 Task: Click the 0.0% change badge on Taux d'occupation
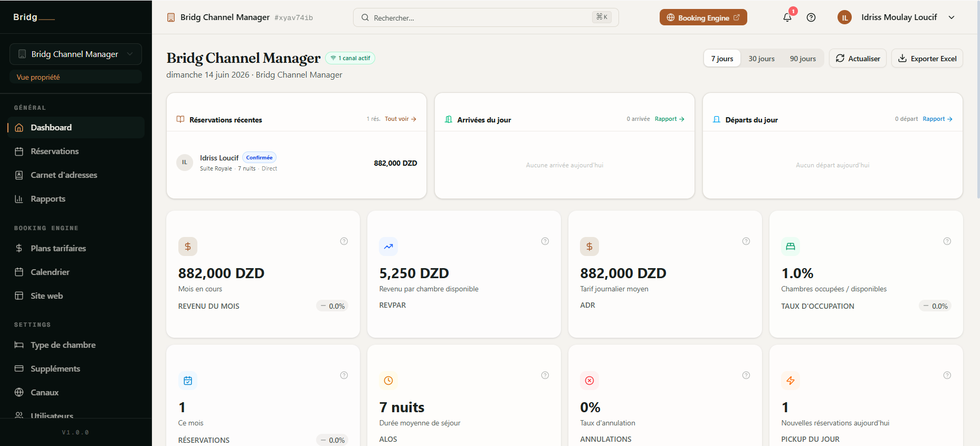[x=935, y=306]
